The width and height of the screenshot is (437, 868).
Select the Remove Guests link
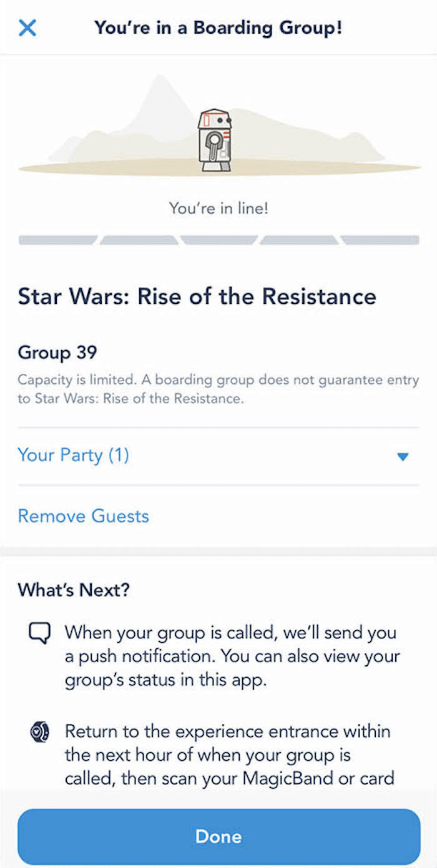tap(84, 517)
